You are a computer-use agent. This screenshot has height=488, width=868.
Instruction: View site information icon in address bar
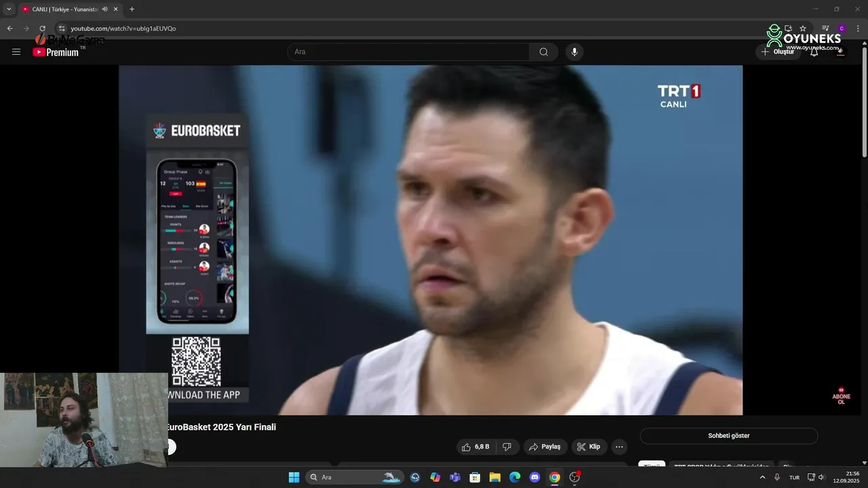point(61,28)
